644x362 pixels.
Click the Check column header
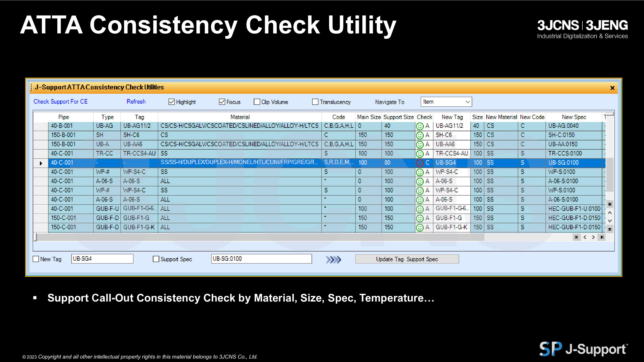tap(424, 117)
